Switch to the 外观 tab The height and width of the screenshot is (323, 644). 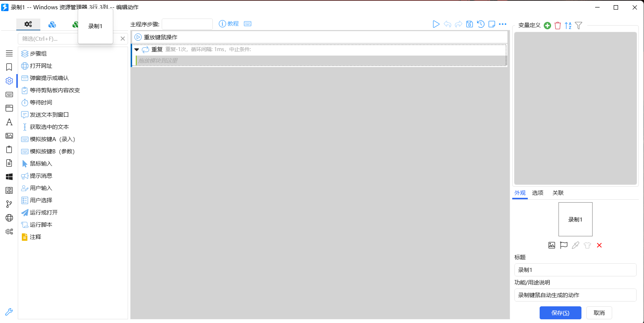click(520, 193)
